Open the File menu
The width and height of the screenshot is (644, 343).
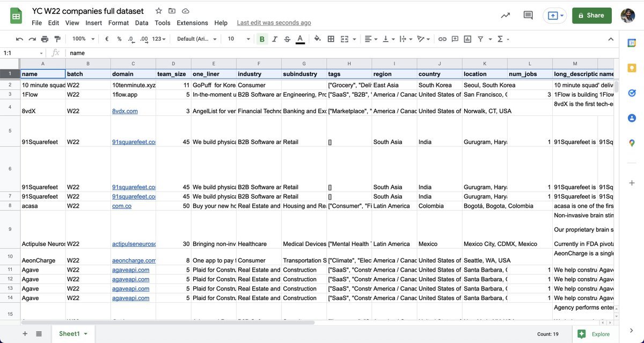(x=36, y=23)
